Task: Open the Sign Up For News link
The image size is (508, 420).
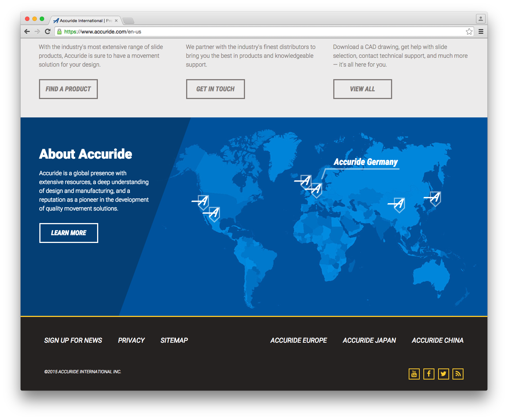Action: click(73, 340)
